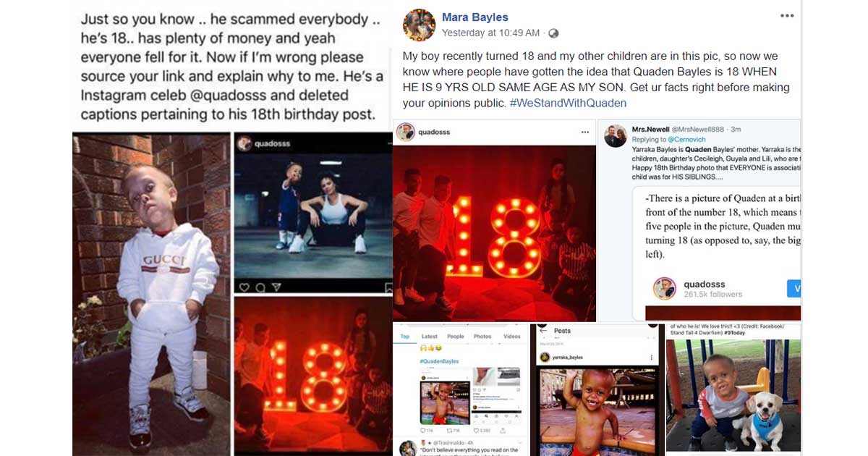
Task: Open the Mara Bayles name link
Action: (x=475, y=17)
